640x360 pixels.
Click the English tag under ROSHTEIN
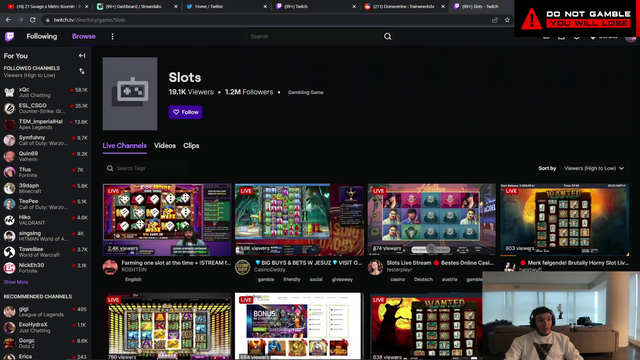pyautogui.click(x=133, y=280)
